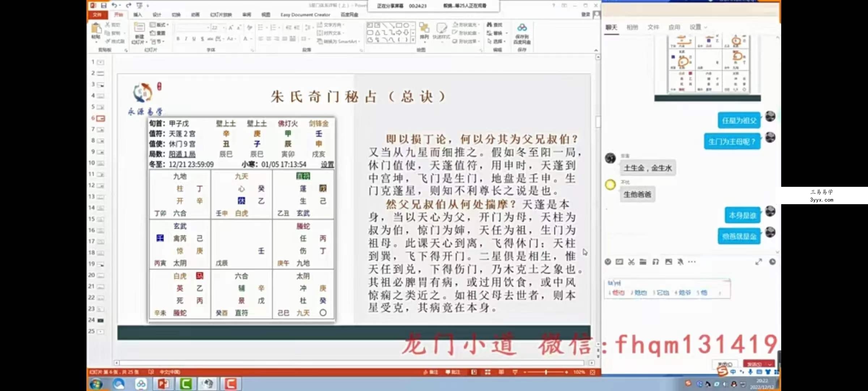The image size is (868, 391).
Task: Adjust the zoom slider in status bar
Action: coord(546,372)
